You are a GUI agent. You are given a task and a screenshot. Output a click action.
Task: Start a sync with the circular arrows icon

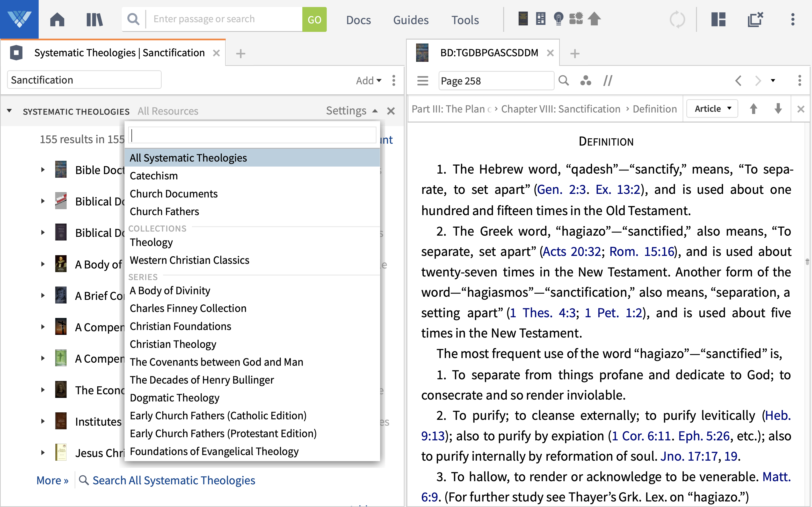[677, 19]
